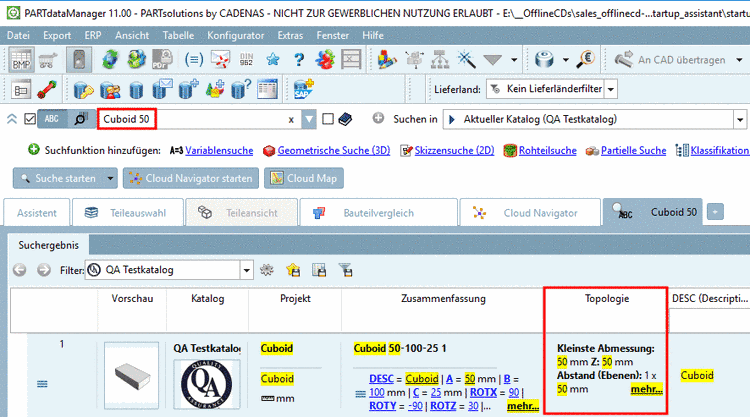Click the grey forward arrow in Suchergebnis
The image size is (750, 417).
click(x=44, y=270)
